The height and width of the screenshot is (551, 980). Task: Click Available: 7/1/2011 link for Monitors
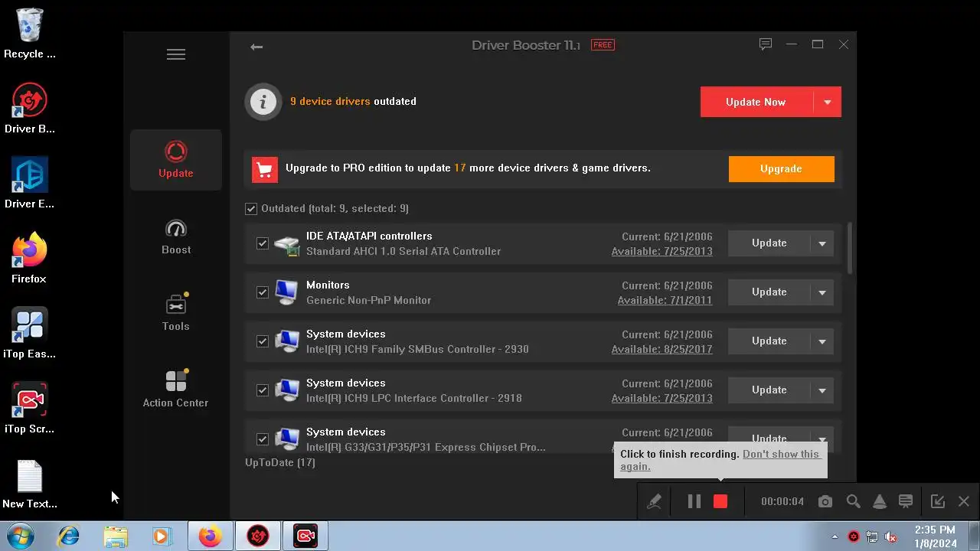[665, 300]
